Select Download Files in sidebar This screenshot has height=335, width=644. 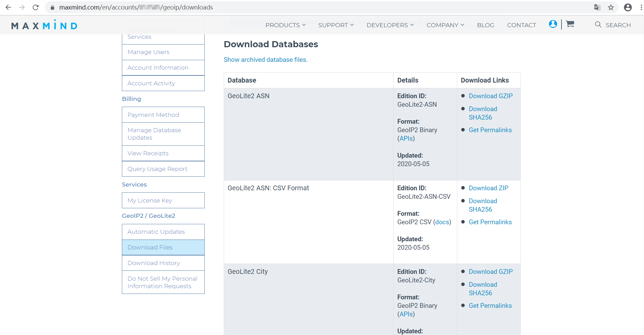pos(163,247)
